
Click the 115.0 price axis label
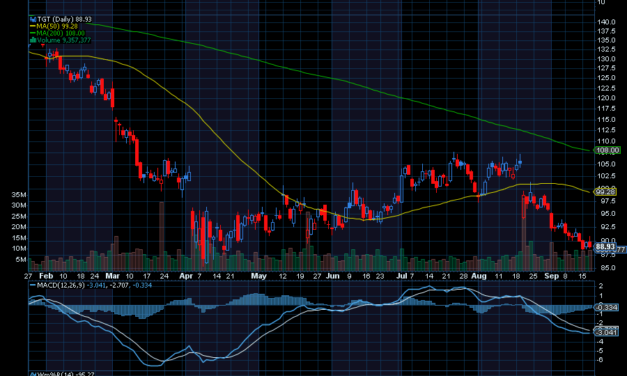607,120
